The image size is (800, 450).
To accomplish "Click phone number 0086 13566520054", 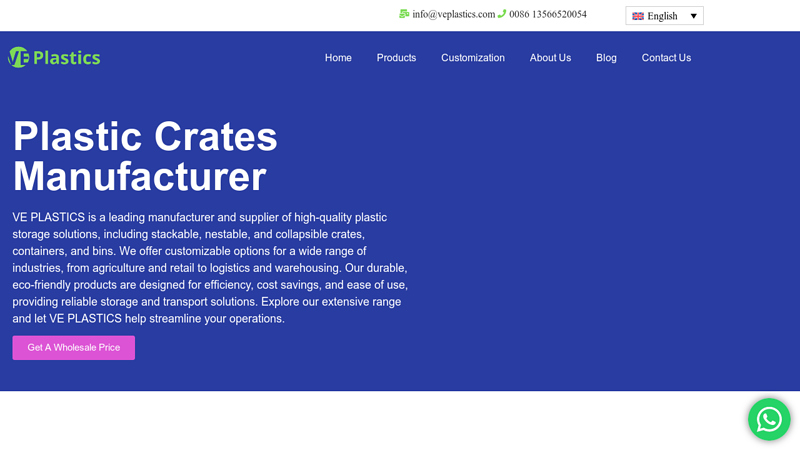I will point(548,14).
